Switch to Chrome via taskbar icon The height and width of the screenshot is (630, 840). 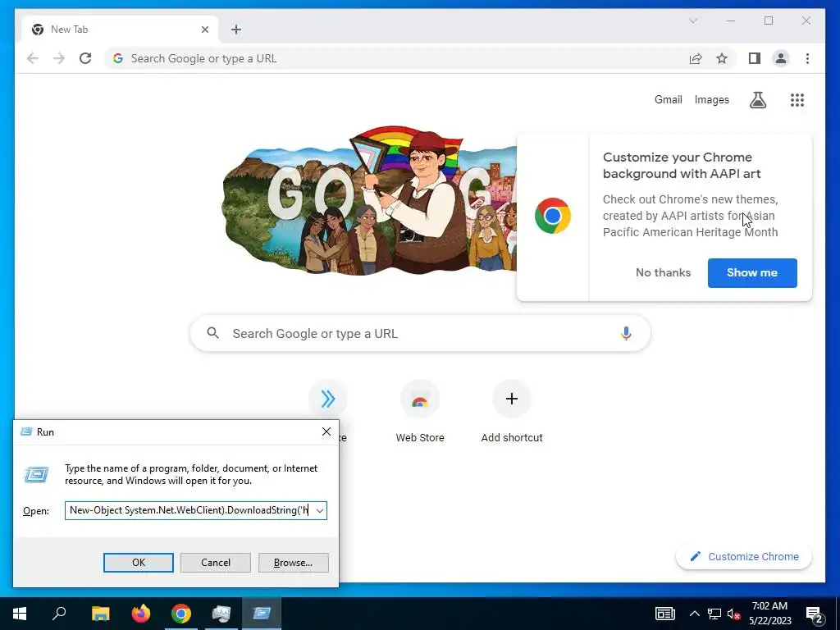pos(181,614)
